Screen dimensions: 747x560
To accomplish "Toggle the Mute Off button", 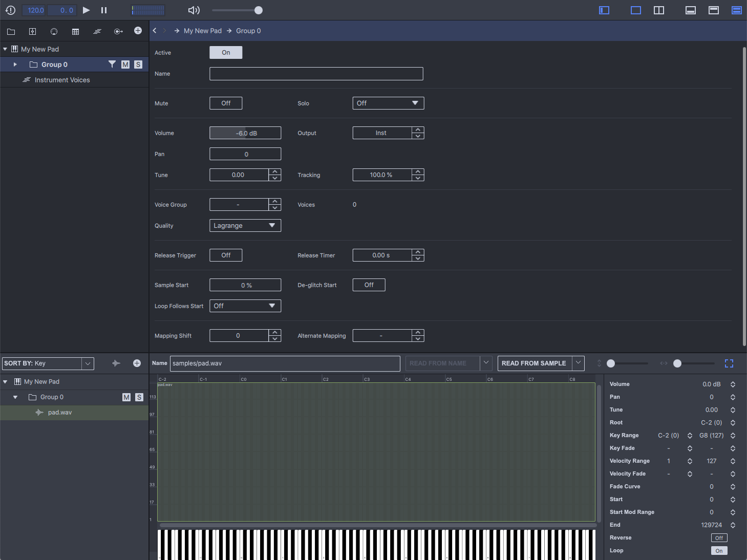I will (226, 103).
